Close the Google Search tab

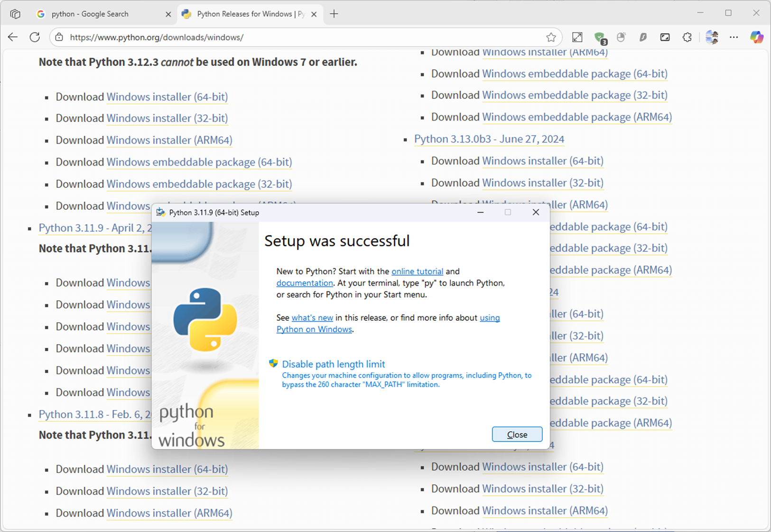(x=168, y=14)
